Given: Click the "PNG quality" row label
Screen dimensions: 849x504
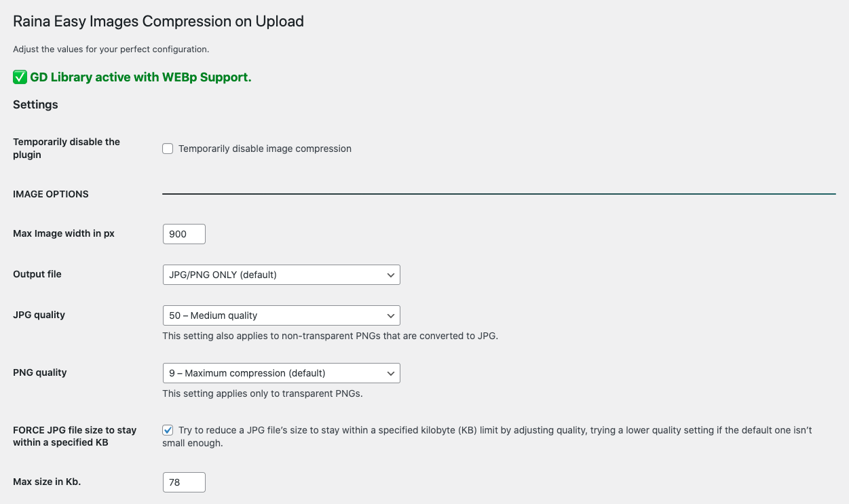Looking at the screenshot, I should pyautogui.click(x=40, y=372).
